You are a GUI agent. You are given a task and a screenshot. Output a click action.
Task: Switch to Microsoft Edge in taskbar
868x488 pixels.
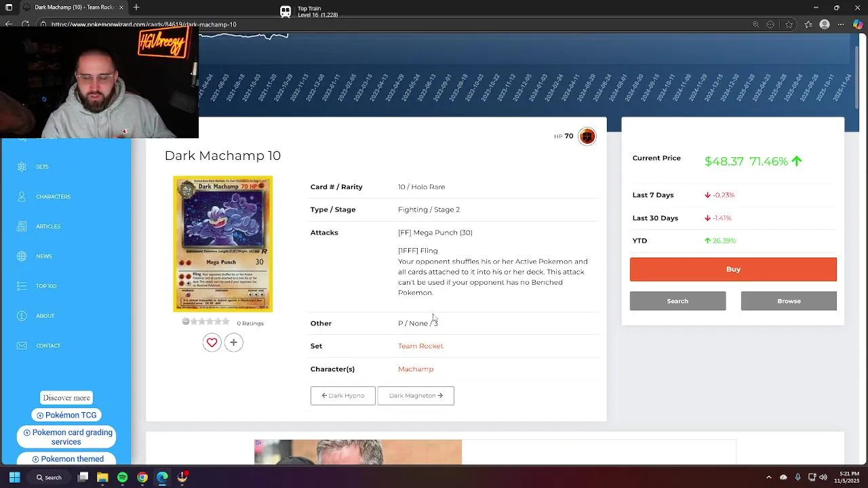tap(162, 477)
